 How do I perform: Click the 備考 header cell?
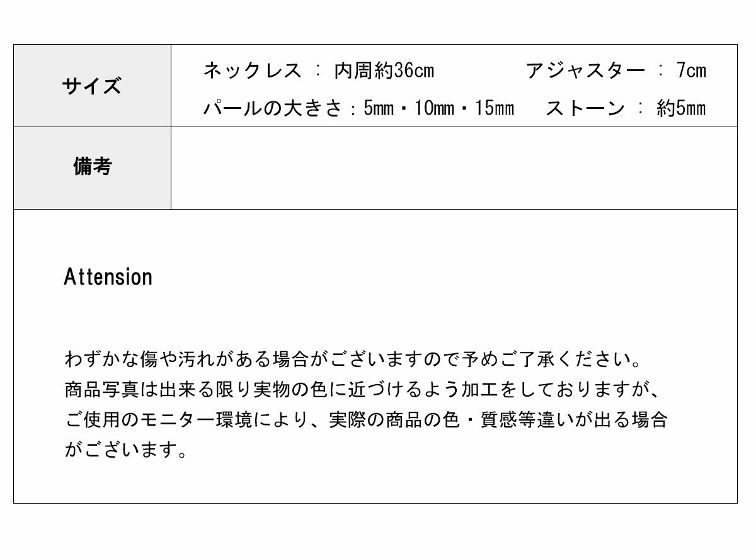[92, 167]
